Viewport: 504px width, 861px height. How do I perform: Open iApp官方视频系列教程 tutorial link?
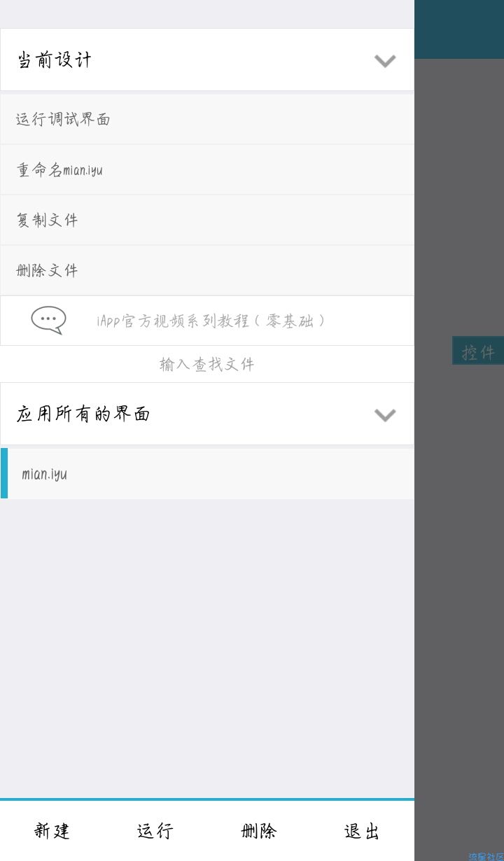coord(211,321)
